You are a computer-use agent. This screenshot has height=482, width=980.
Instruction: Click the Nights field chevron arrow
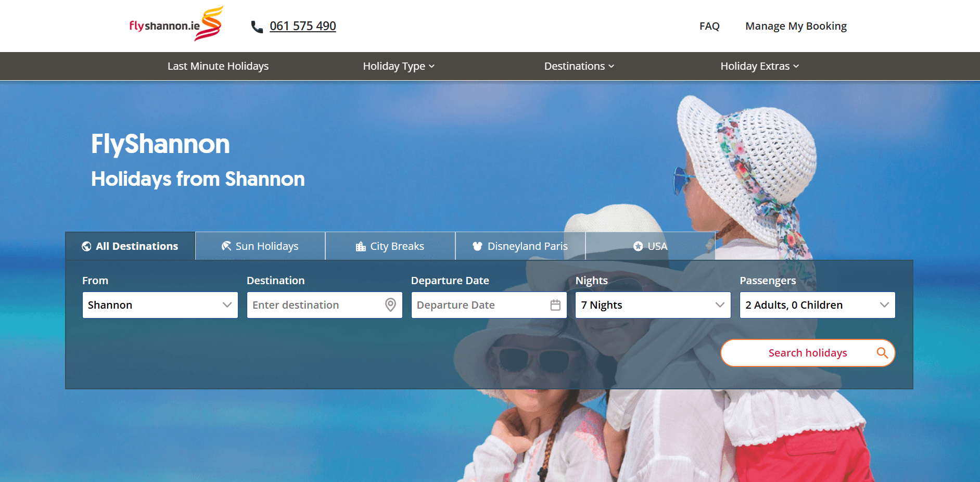coord(720,305)
